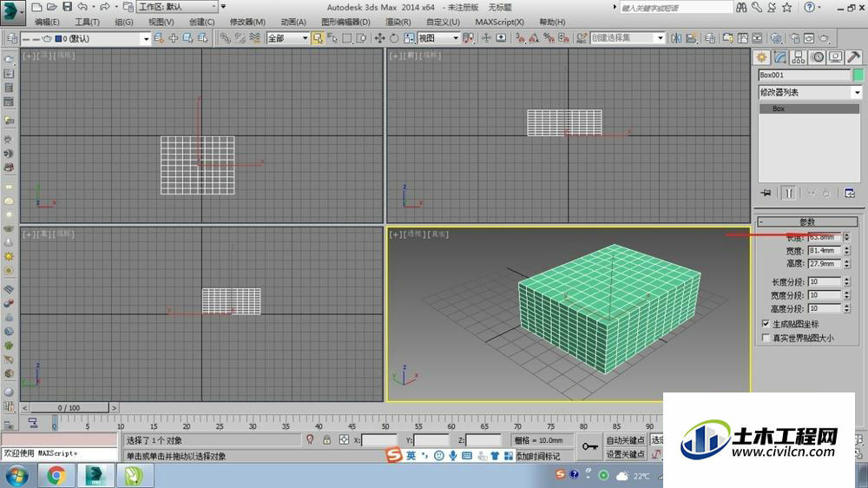Viewport: 868px width, 488px height.
Task: Click the 0 / 100 time slider
Action: click(69, 408)
